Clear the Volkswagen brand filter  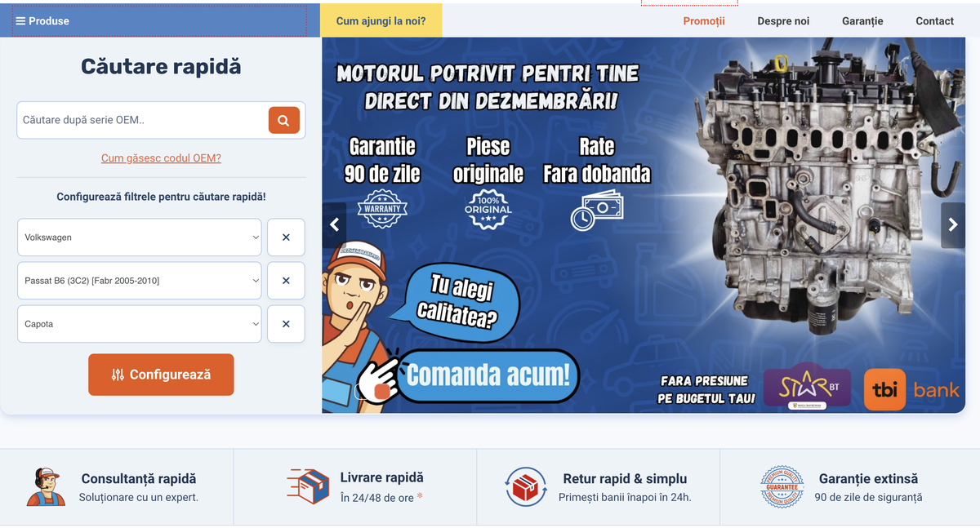[x=286, y=237]
